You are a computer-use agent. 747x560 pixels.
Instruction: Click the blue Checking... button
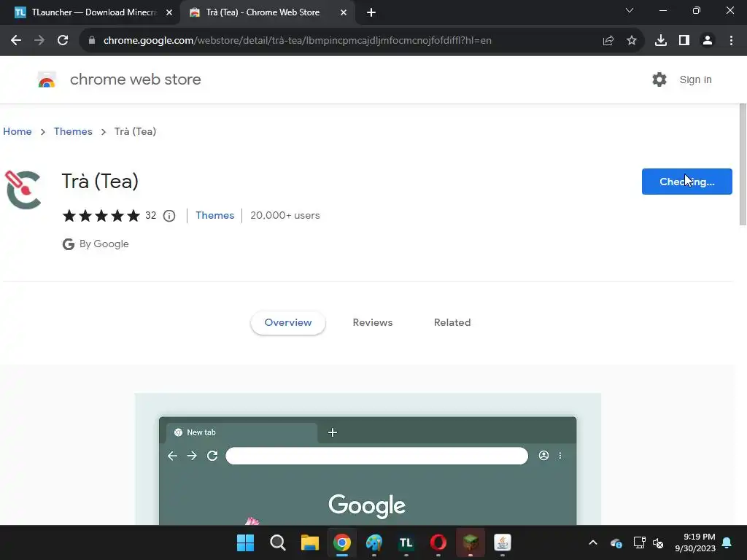[x=686, y=182]
